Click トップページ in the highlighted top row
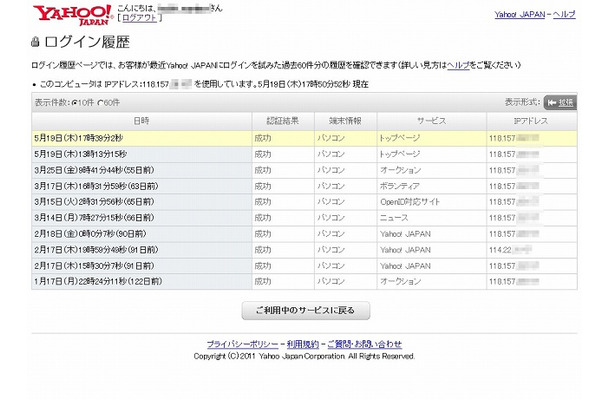The height and width of the screenshot is (400, 610). tap(400, 139)
